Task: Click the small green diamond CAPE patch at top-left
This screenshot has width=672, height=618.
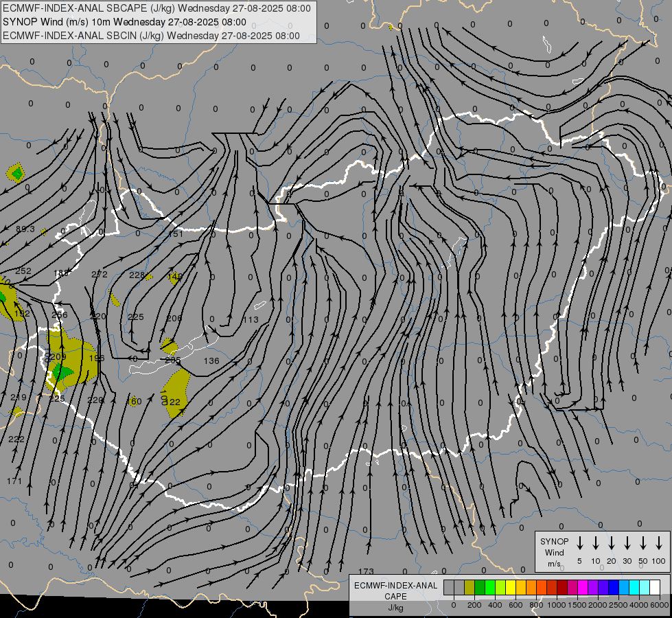Action: (x=16, y=173)
